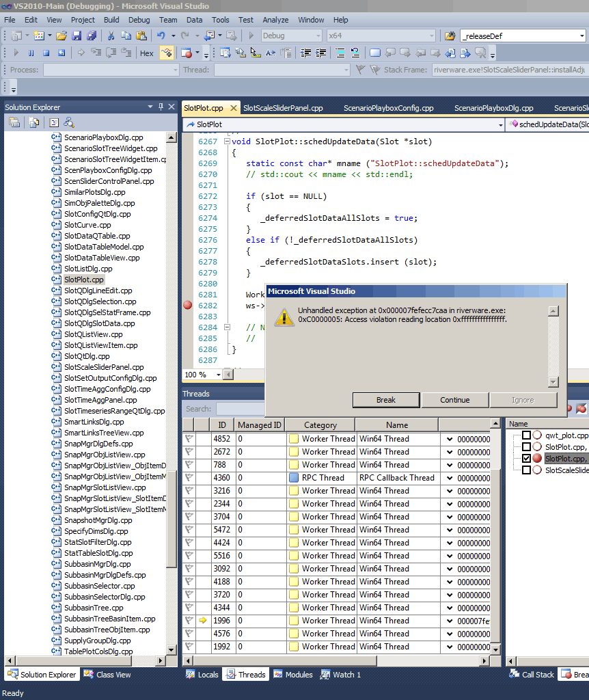The width and height of the screenshot is (589, 700).
Task: Comment out selected lines icon
Action: (340, 53)
